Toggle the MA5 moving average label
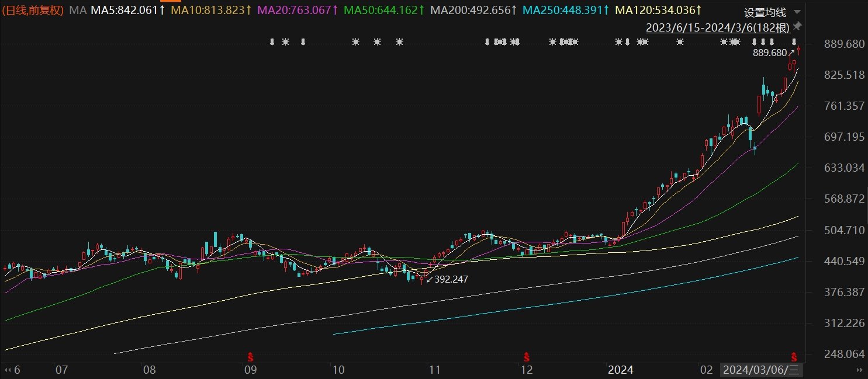Image resolution: width=868 pixels, height=379 pixels. (x=128, y=11)
